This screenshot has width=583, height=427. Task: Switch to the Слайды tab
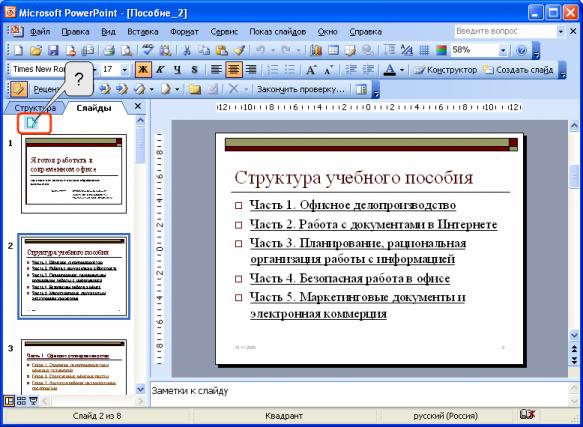click(x=94, y=108)
